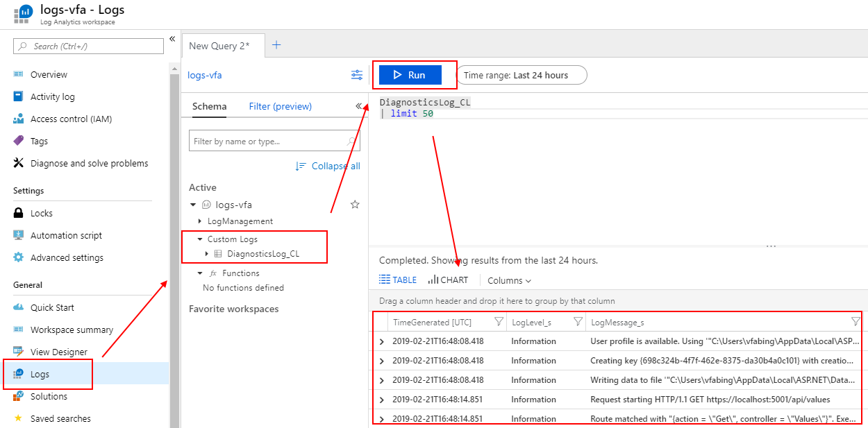Collapse the Functions node
The image size is (868, 428).
click(200, 273)
